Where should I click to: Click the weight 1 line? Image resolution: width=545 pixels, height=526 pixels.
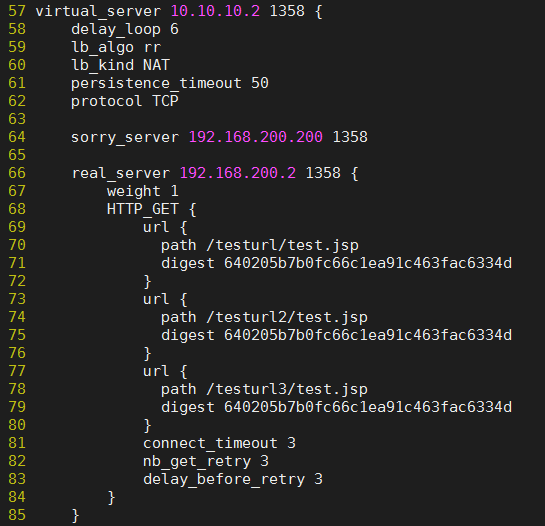[143, 191]
